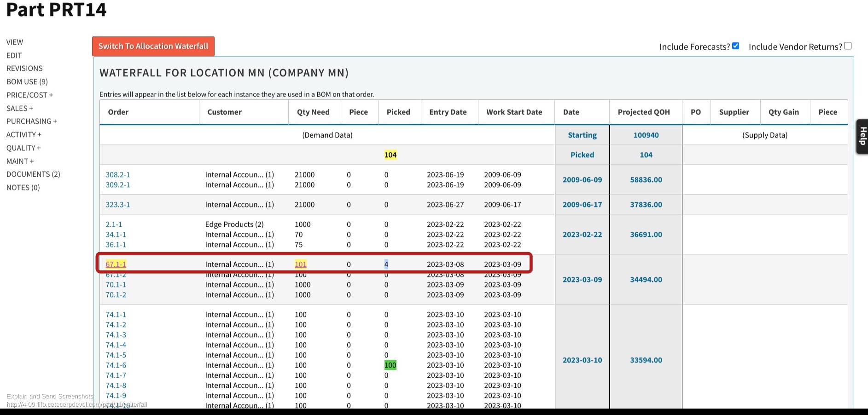
Task: Open highlighted order link 67.1-1
Action: 116,265
